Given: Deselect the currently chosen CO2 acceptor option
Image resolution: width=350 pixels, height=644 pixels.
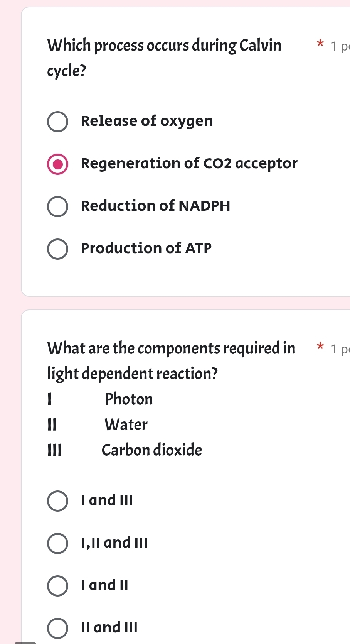Looking at the screenshot, I should [57, 164].
